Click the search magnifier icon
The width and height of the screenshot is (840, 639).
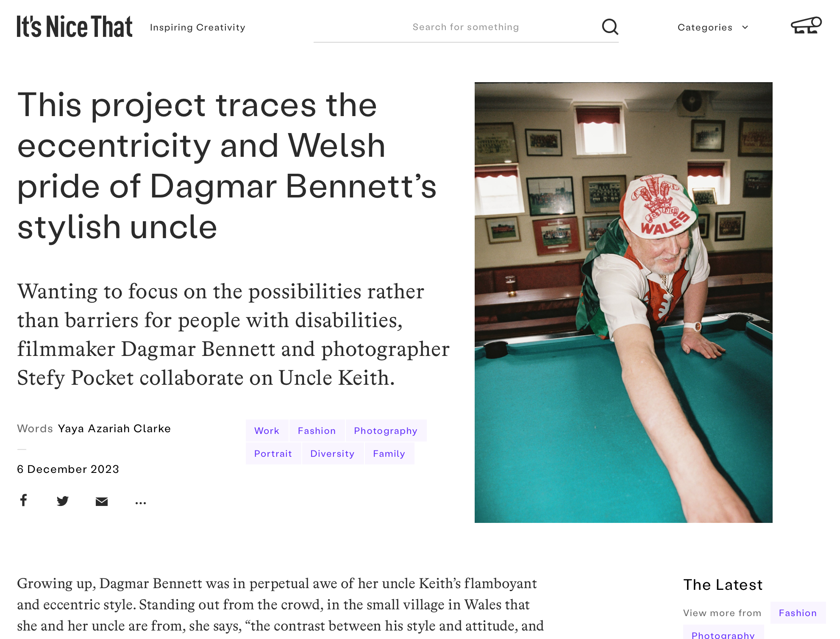pos(610,27)
